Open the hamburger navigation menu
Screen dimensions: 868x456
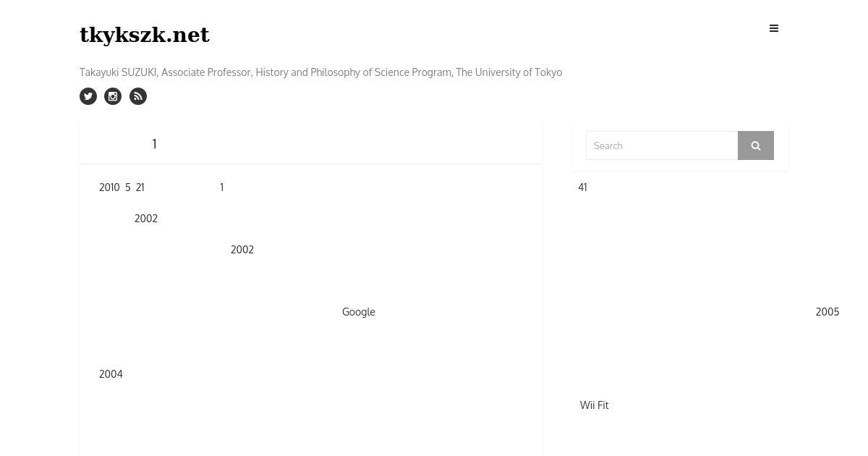(x=774, y=29)
